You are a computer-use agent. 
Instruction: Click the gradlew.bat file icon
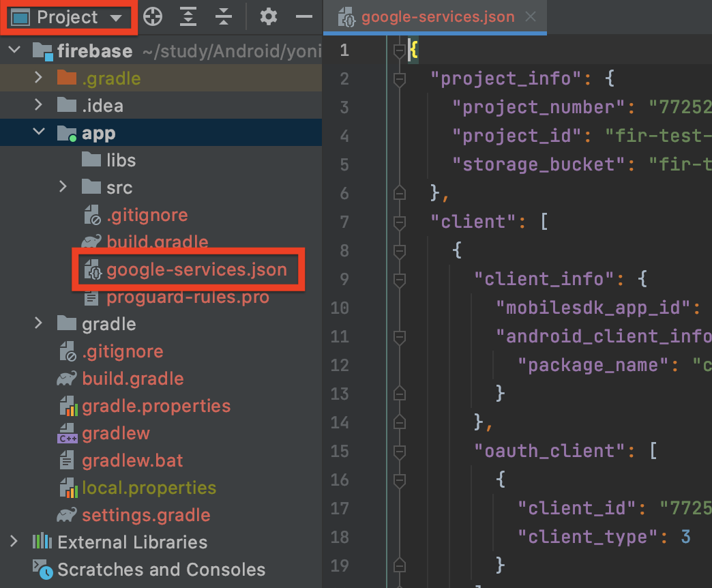tap(67, 460)
